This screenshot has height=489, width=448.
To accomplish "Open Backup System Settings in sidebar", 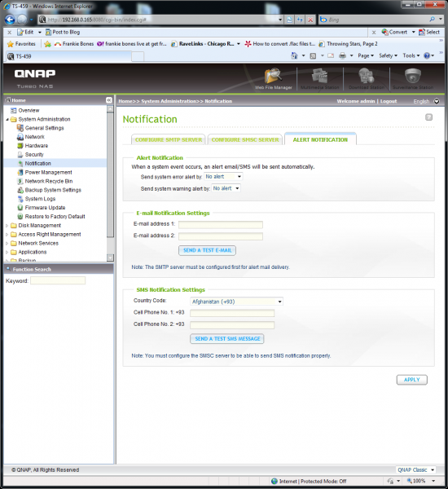I will click(x=53, y=190).
